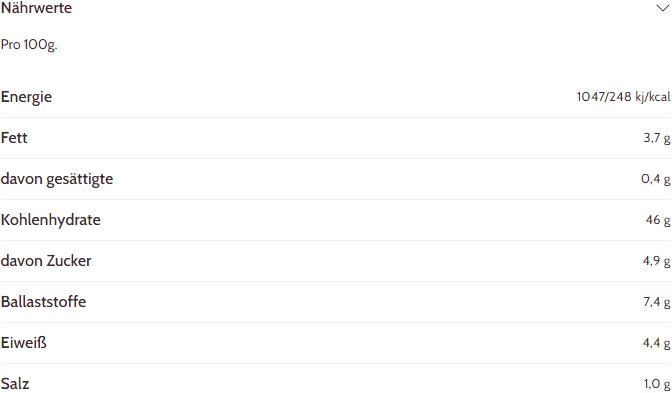Viewport: 672px width, 393px height.
Task: Select the davon Zucker label
Action: point(46,261)
